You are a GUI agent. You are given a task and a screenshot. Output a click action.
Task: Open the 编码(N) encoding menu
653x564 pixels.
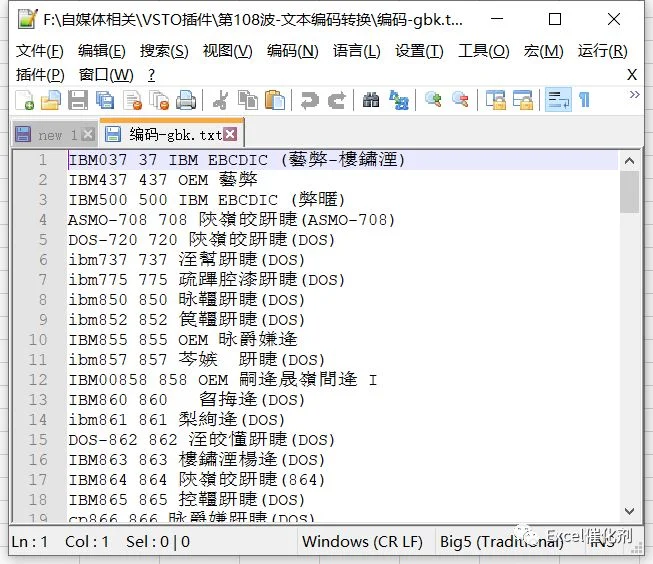click(293, 51)
